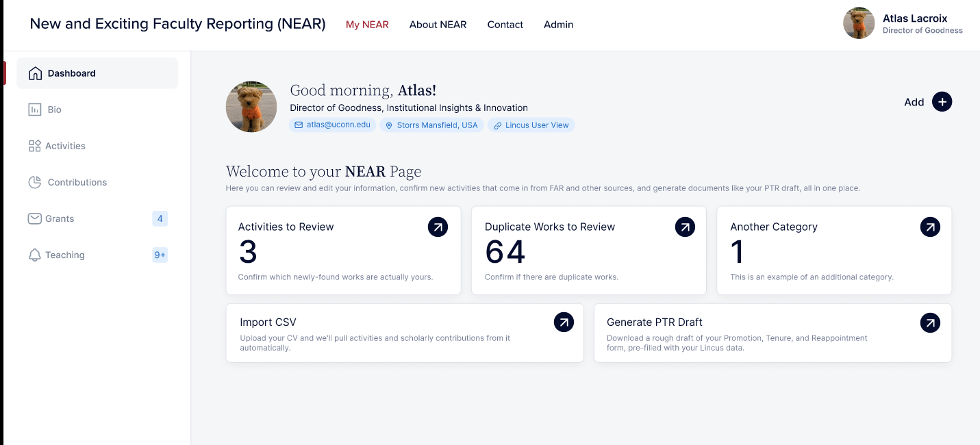The height and width of the screenshot is (445, 980).
Task: Click 'Confirm if there are duplicate works.' text
Action: [x=551, y=277]
